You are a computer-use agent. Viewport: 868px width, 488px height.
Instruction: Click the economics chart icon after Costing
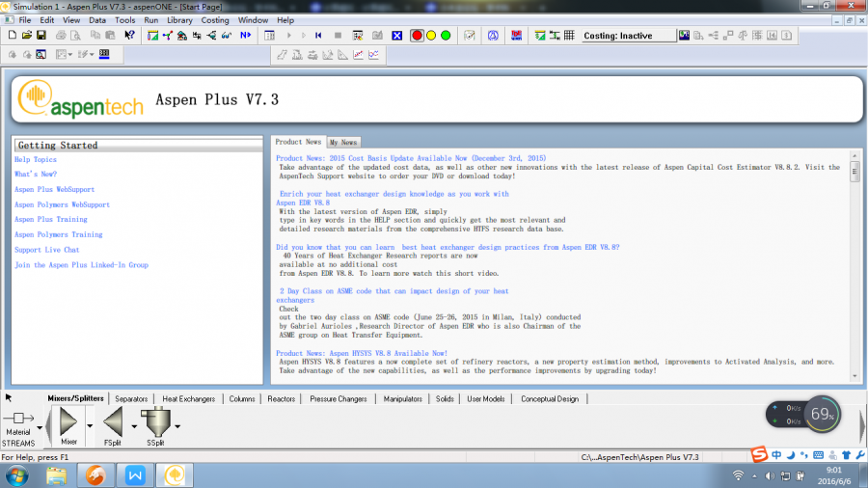pos(684,36)
